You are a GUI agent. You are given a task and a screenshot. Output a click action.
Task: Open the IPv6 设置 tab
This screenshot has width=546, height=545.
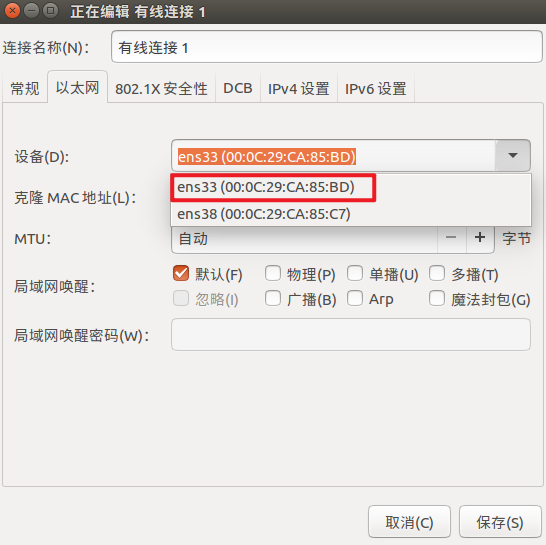pos(375,88)
